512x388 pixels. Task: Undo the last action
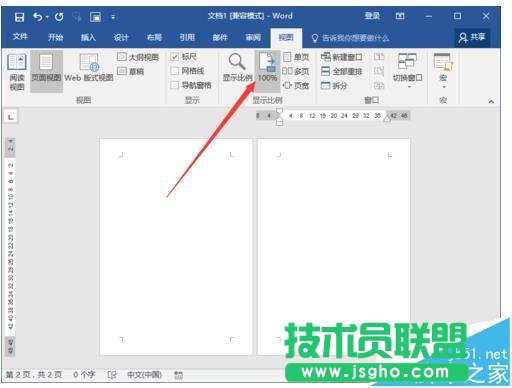37,17
